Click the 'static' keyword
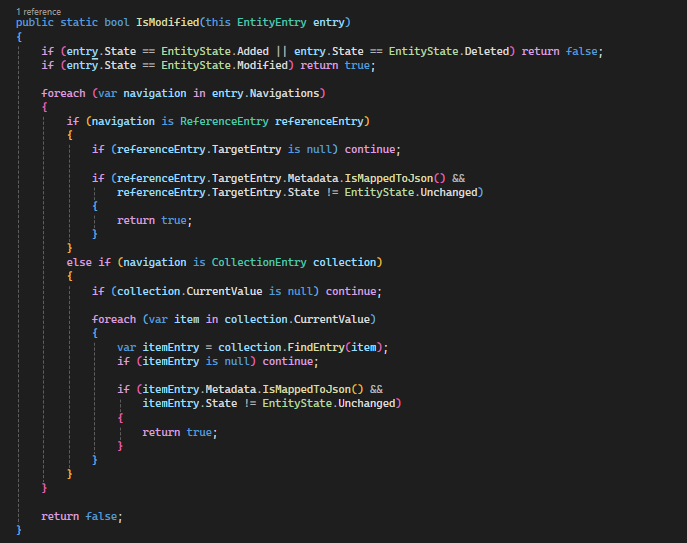This screenshot has width=687, height=543. click(79, 22)
